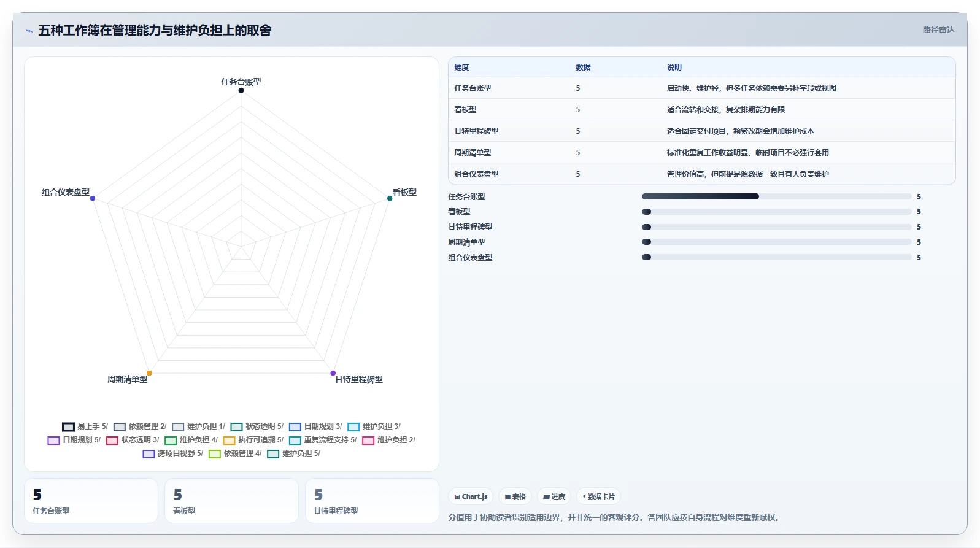The height and width of the screenshot is (548, 980).
Task: Click the 数据 column header
Action: click(x=583, y=68)
